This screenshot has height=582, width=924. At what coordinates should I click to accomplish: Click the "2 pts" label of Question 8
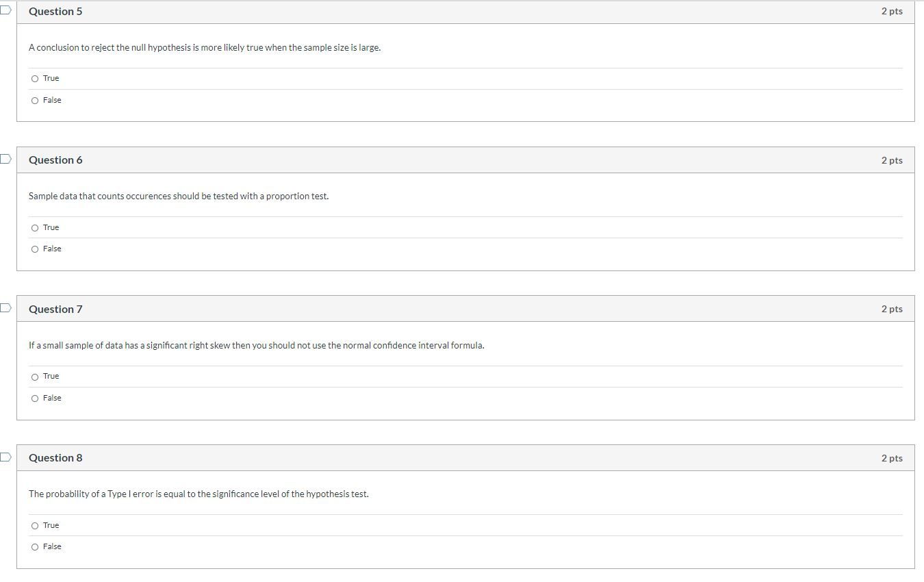click(x=892, y=458)
